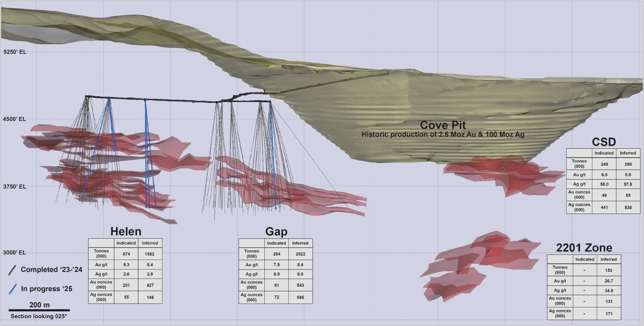This screenshot has height=326, width=644.
Task: Click CSD table Indicated column header
Action: pos(604,153)
